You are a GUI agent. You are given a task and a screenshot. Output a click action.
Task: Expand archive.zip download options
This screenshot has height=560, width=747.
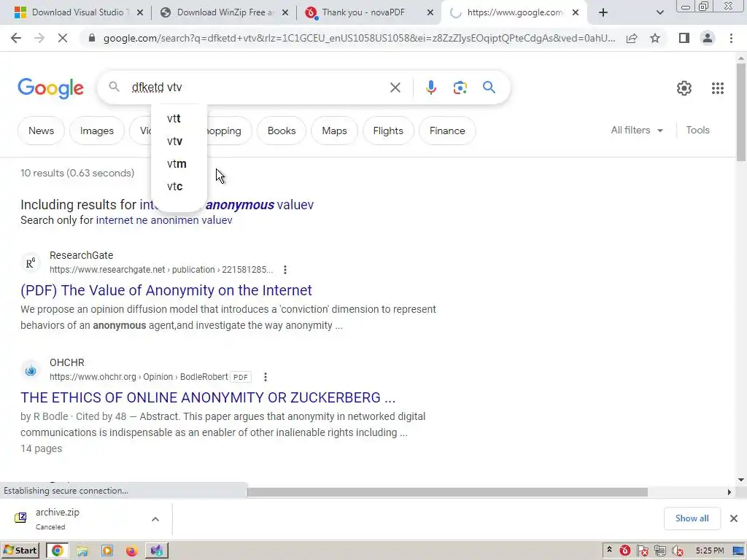coord(155,519)
